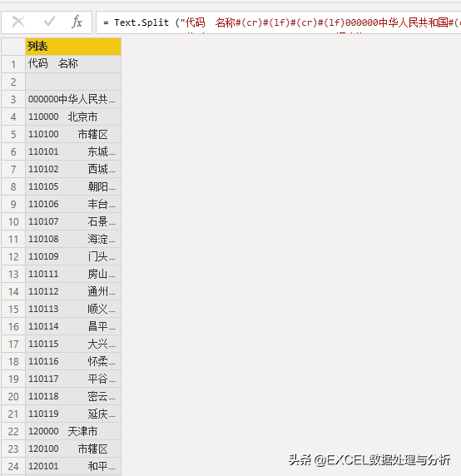Select the cell with code 110114

click(x=73, y=327)
